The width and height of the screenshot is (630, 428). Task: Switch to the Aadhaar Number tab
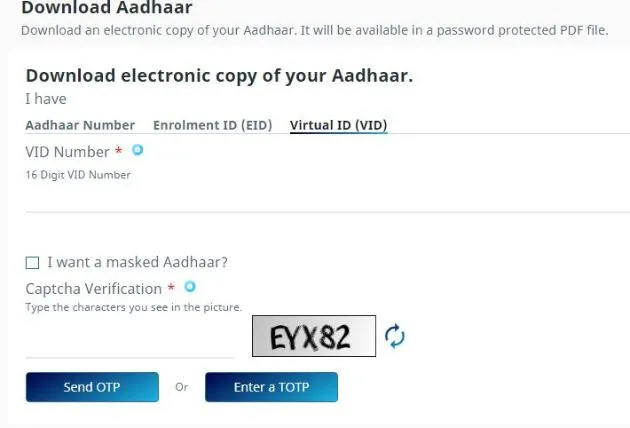tap(80, 125)
